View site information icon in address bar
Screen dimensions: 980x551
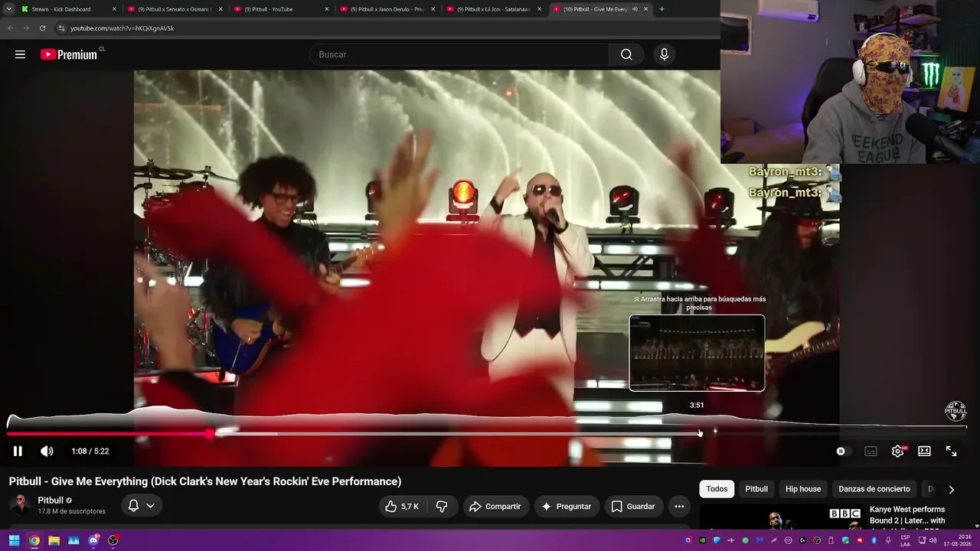click(x=61, y=28)
